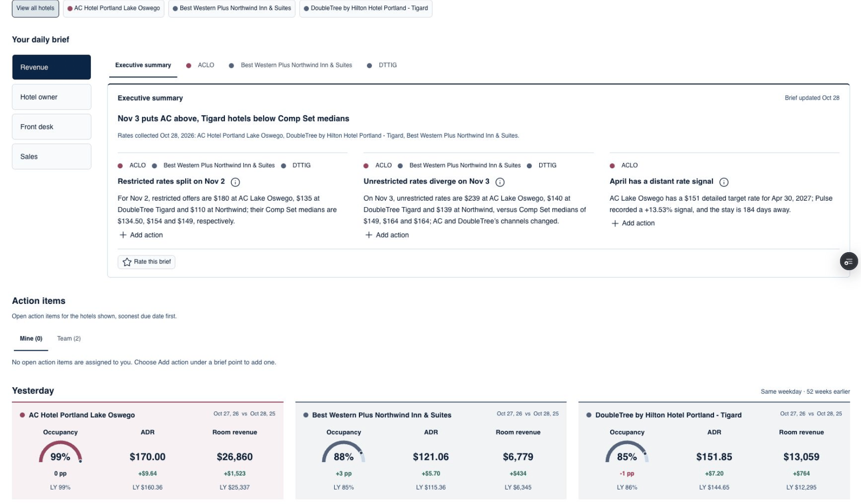Click DoubleTree by Hilton Tigard card title

668,415
